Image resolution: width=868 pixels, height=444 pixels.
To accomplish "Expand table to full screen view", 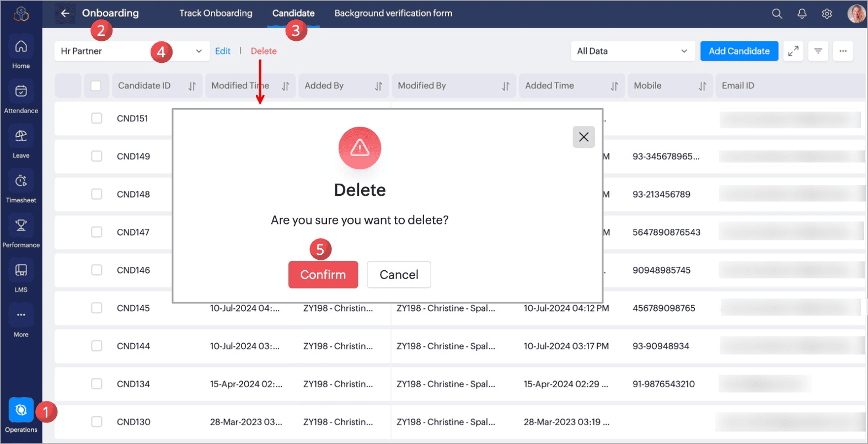I will click(x=793, y=51).
